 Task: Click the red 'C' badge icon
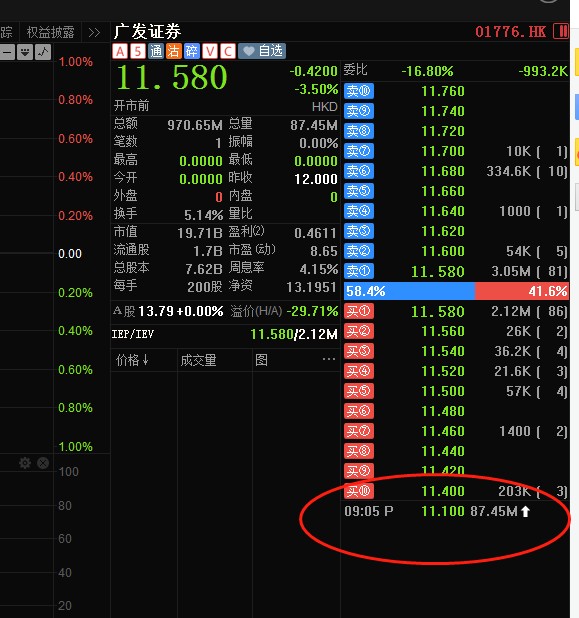click(x=228, y=51)
